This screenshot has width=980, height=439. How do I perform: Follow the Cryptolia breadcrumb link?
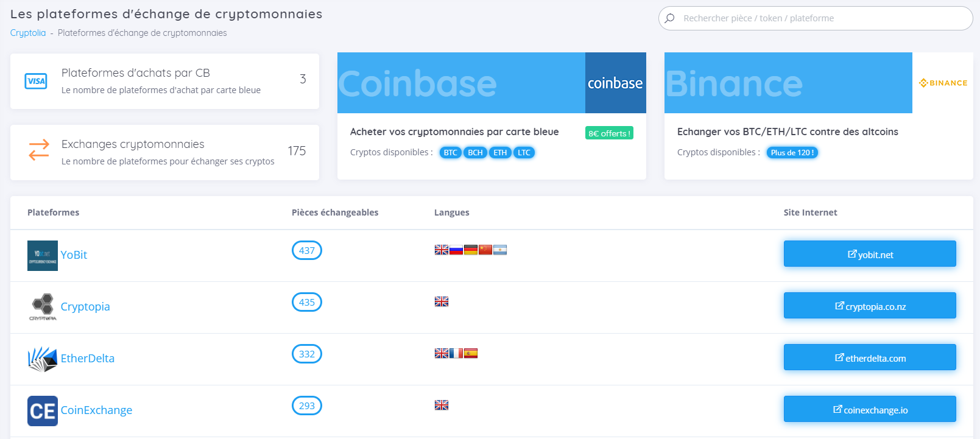[27, 32]
